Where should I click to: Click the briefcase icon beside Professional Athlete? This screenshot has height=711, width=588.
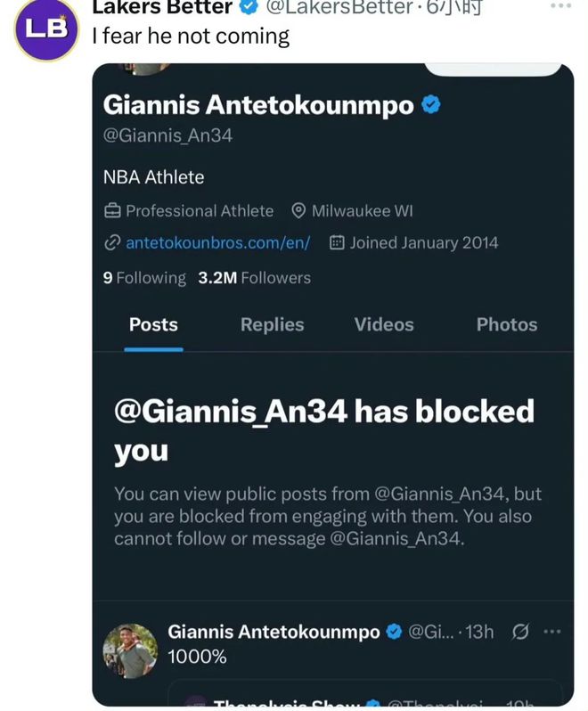coord(112,211)
